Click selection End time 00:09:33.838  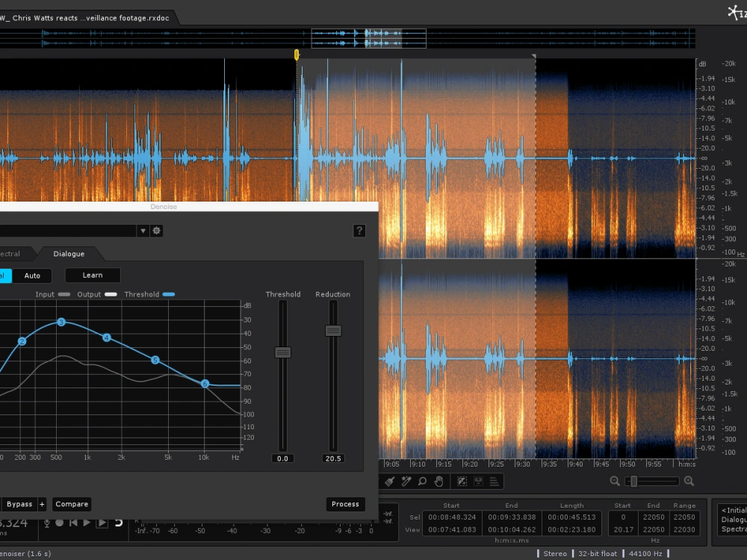point(512,517)
